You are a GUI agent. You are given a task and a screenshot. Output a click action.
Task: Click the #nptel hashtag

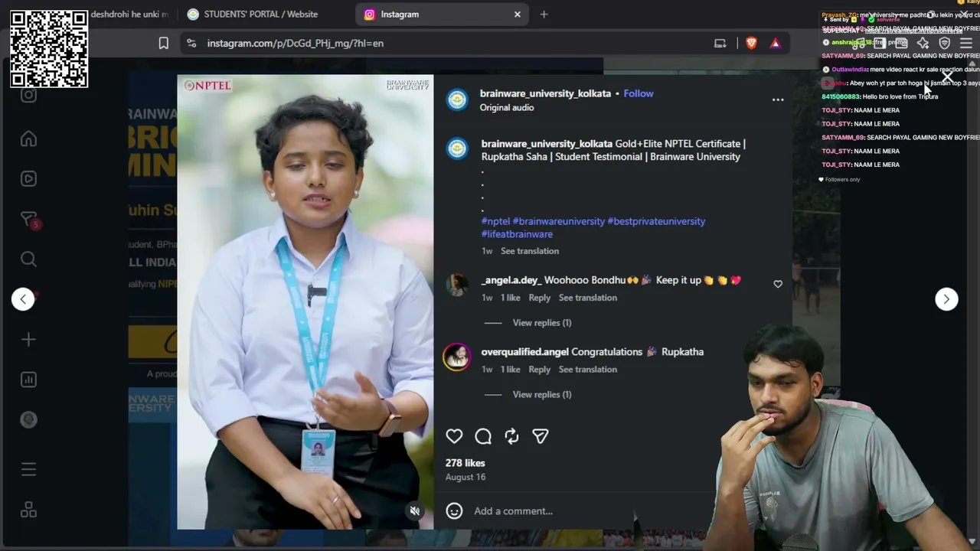click(x=495, y=221)
